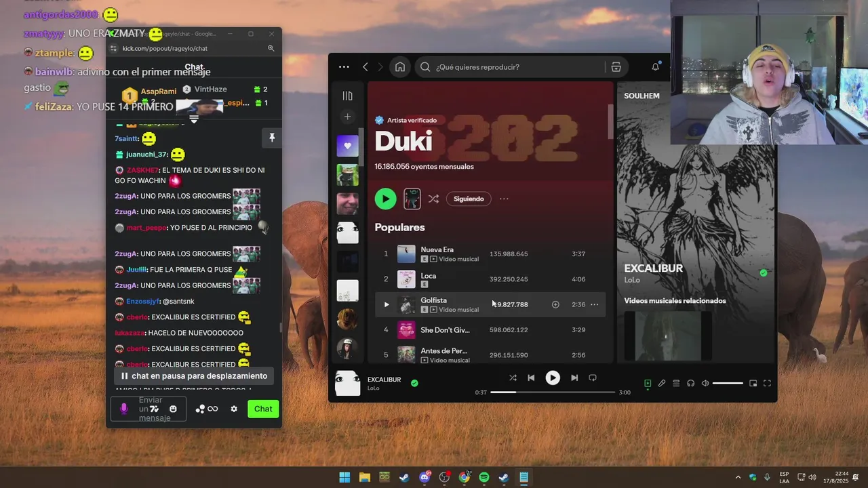Click the pin icon in Kick chat
Screen dimensions: 868x488
[x=272, y=138]
